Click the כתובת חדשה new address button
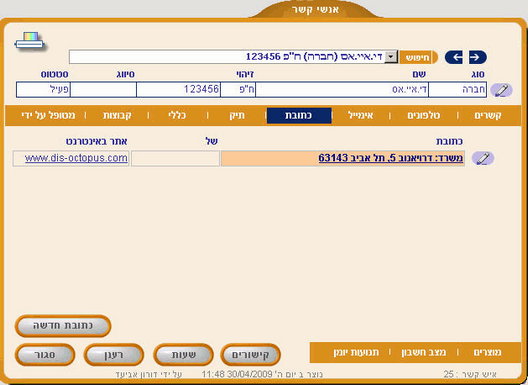Image resolution: width=528 pixels, height=385 pixels. [63, 326]
